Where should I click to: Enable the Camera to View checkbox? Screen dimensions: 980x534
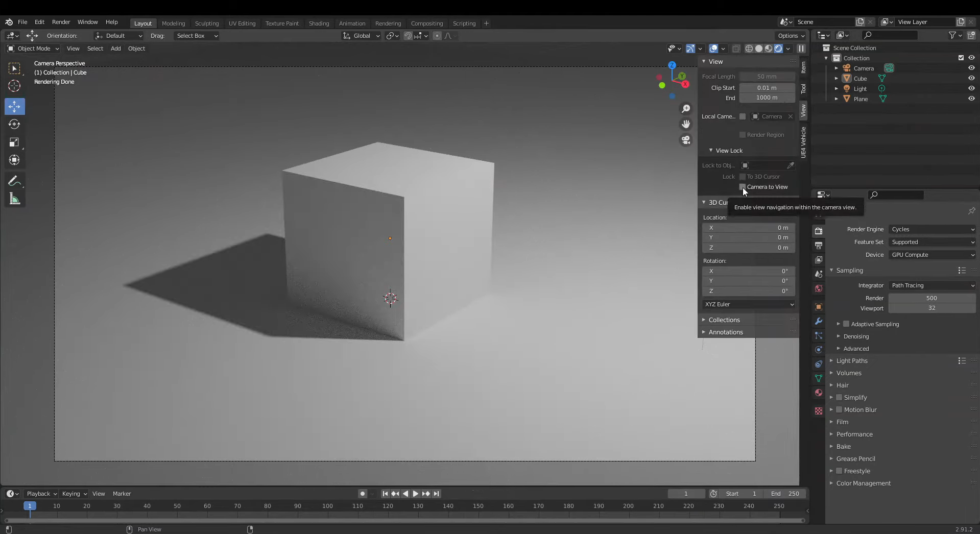click(x=743, y=187)
